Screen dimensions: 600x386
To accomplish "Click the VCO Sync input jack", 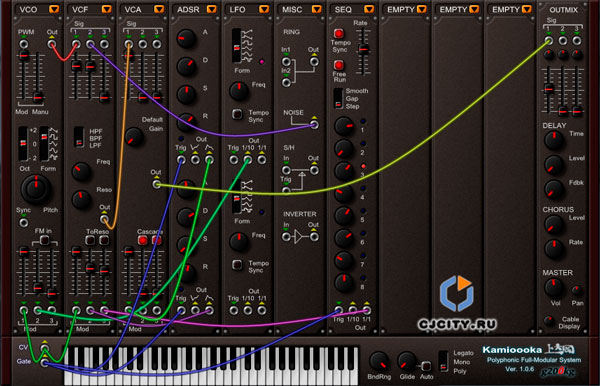I will point(24,223).
